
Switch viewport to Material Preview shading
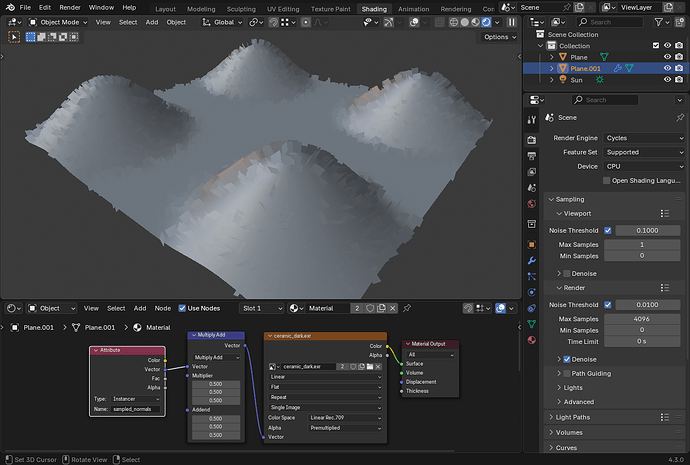tap(475, 22)
